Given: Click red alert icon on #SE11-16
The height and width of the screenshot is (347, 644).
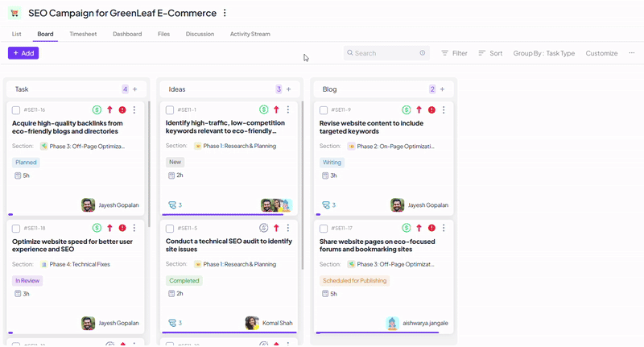Looking at the screenshot, I should [x=122, y=109].
